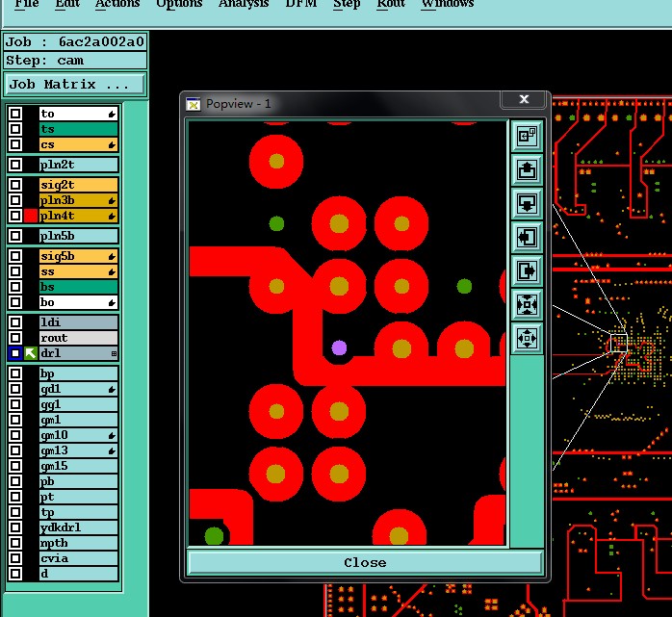Click the white zoom-area rectangle in the board view
The height and width of the screenshot is (617, 672).
pos(618,344)
